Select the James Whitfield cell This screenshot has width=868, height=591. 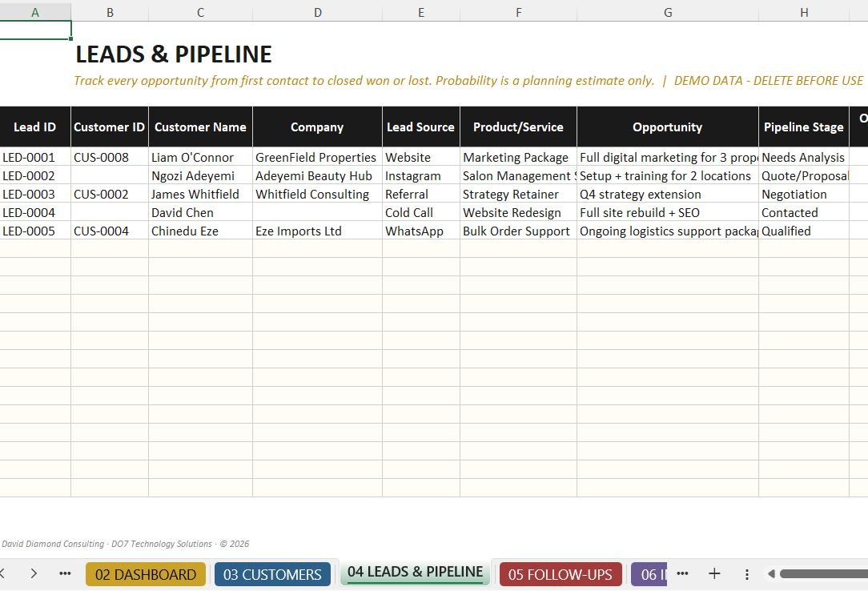pos(200,195)
